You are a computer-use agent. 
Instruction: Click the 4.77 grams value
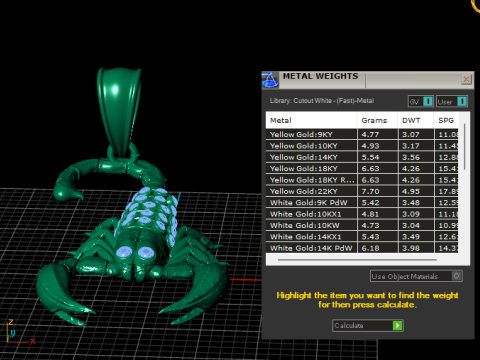(370, 135)
